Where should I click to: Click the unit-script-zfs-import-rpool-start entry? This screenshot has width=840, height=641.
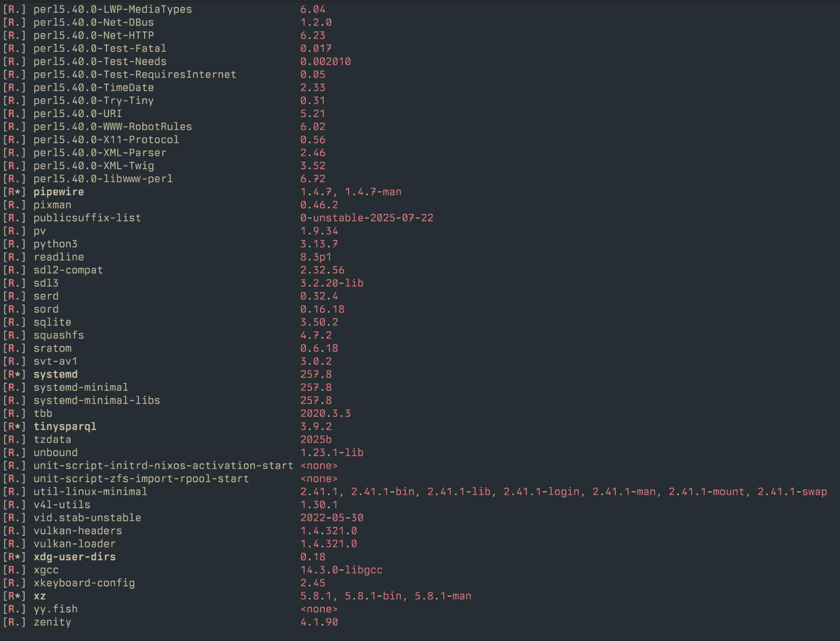tap(141, 478)
